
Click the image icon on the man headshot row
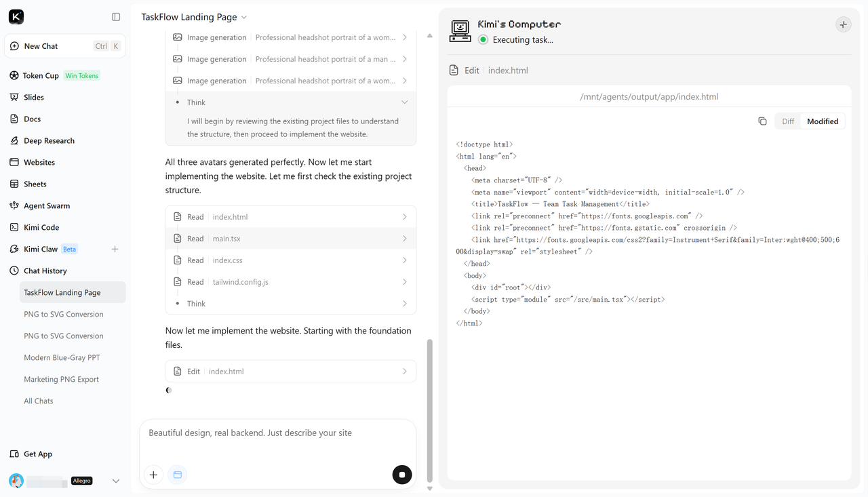[x=178, y=59]
